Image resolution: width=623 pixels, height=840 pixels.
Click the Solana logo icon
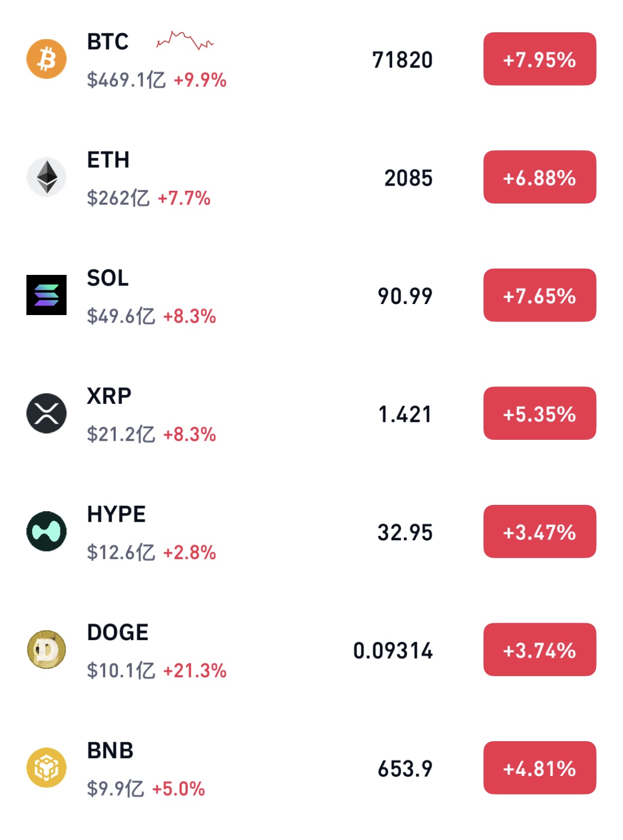tap(47, 295)
